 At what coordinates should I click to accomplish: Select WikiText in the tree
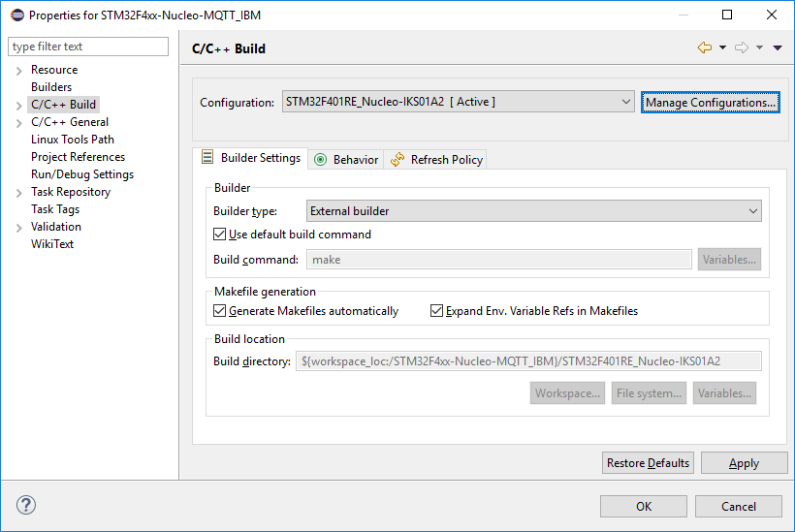pyautogui.click(x=52, y=244)
